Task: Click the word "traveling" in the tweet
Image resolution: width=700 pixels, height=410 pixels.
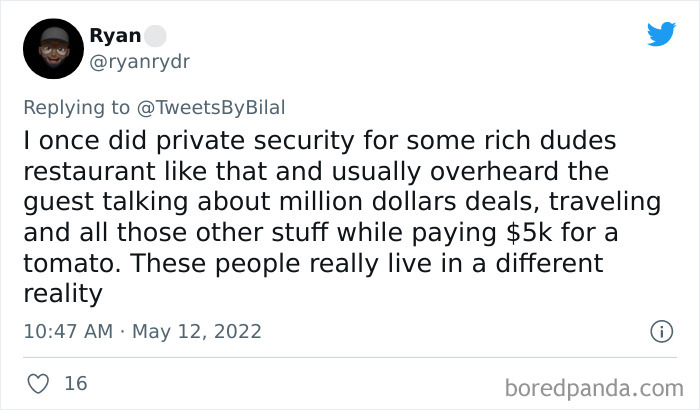Action: tap(607, 202)
